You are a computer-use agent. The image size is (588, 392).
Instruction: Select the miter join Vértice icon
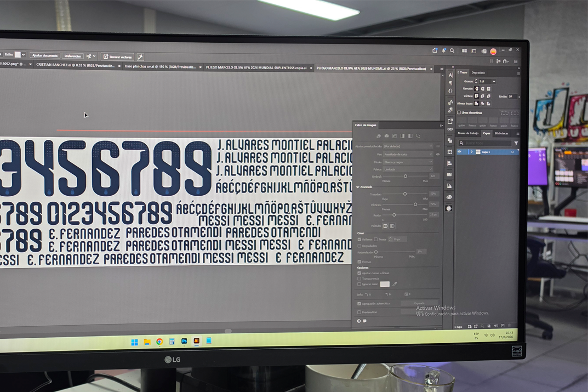[477, 96]
